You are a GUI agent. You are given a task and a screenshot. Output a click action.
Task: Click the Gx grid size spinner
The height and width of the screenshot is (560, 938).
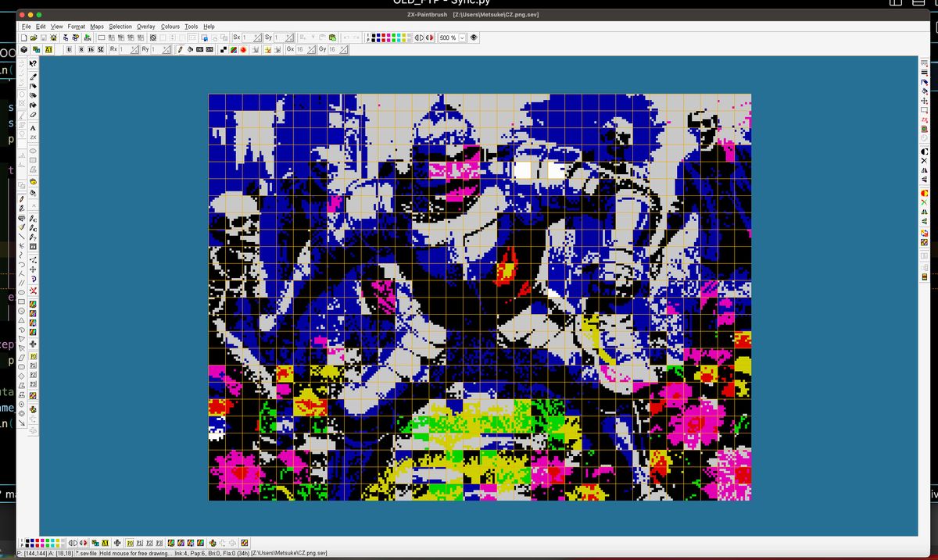[x=311, y=49]
